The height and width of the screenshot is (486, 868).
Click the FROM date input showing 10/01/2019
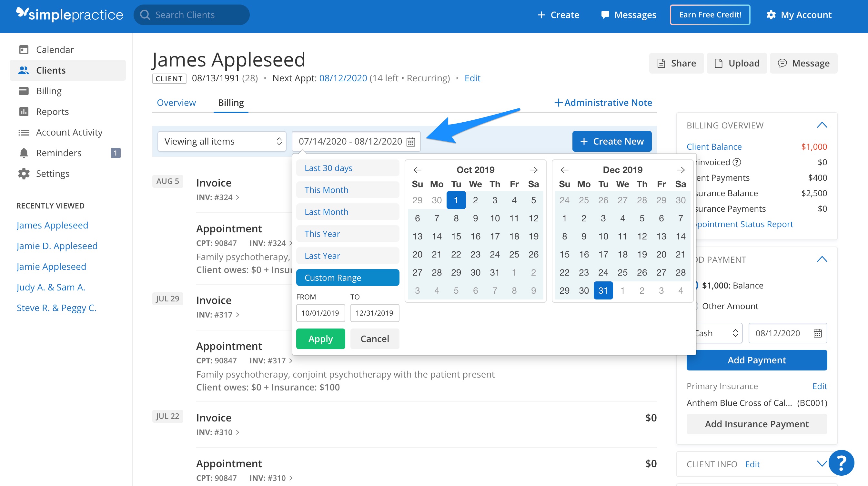320,313
